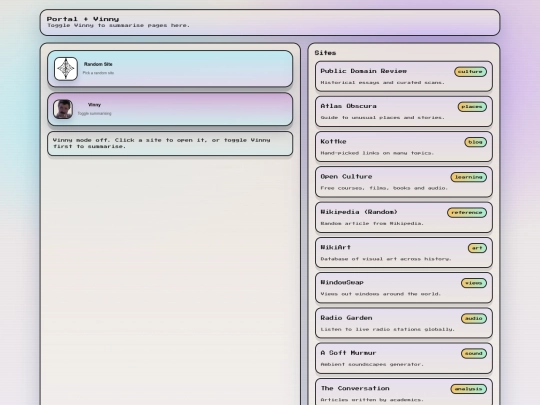The height and width of the screenshot is (405, 540).
Task: Open Public Domain Review site
Action: (404, 76)
